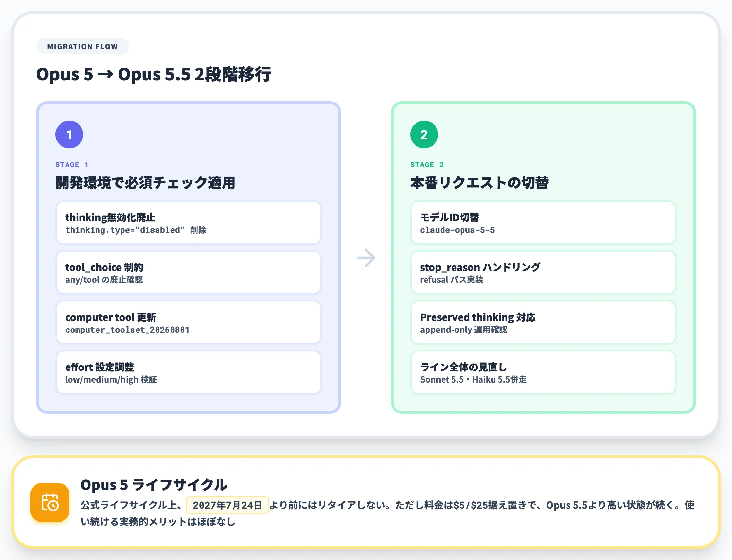732x560 pixels.
Task: Open the stop_reason ハンドリング card
Action: tap(543, 272)
